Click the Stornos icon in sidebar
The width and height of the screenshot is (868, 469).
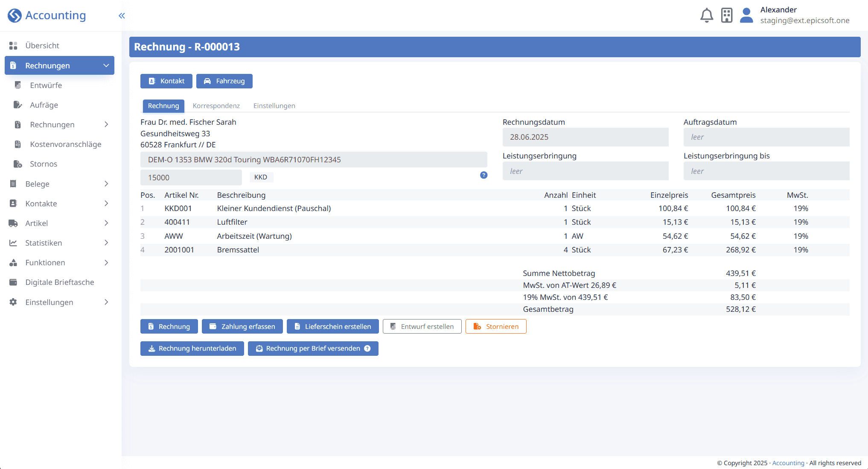(x=18, y=164)
